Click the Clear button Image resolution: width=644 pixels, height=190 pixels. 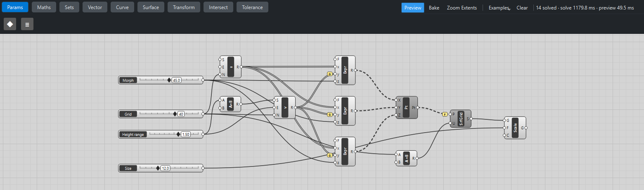coord(522,7)
